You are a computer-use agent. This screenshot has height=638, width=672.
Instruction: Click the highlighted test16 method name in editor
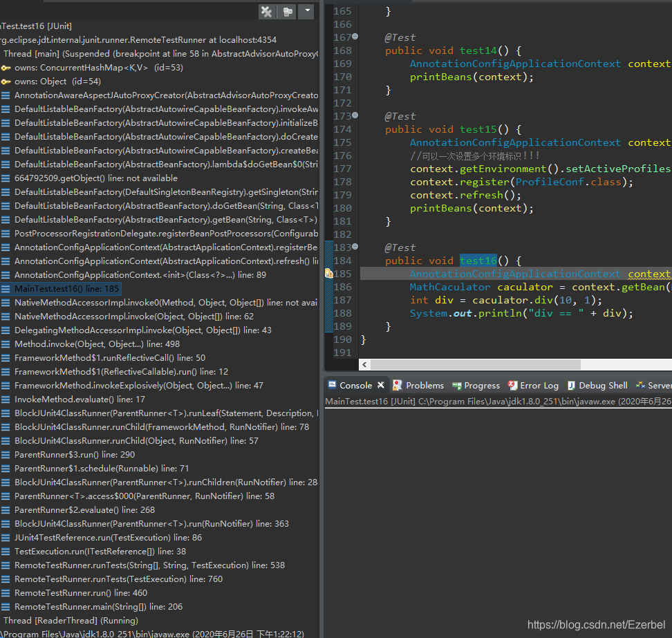(478, 260)
